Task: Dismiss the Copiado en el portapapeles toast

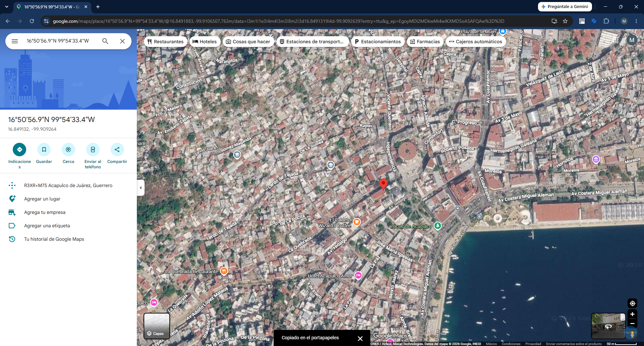Action: click(360, 338)
